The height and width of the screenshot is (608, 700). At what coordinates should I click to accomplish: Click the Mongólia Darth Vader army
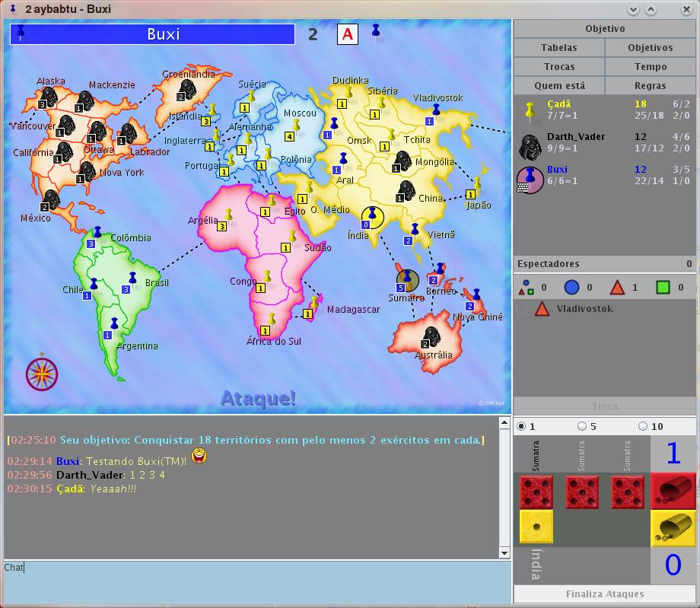point(401,161)
